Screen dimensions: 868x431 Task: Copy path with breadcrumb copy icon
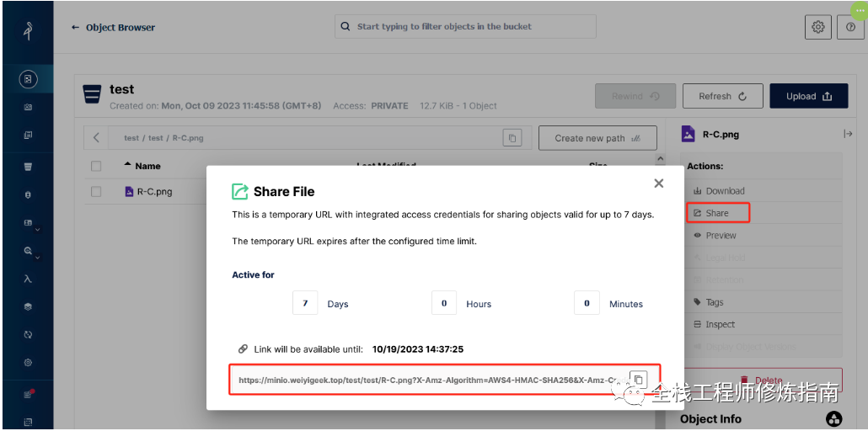pos(512,138)
